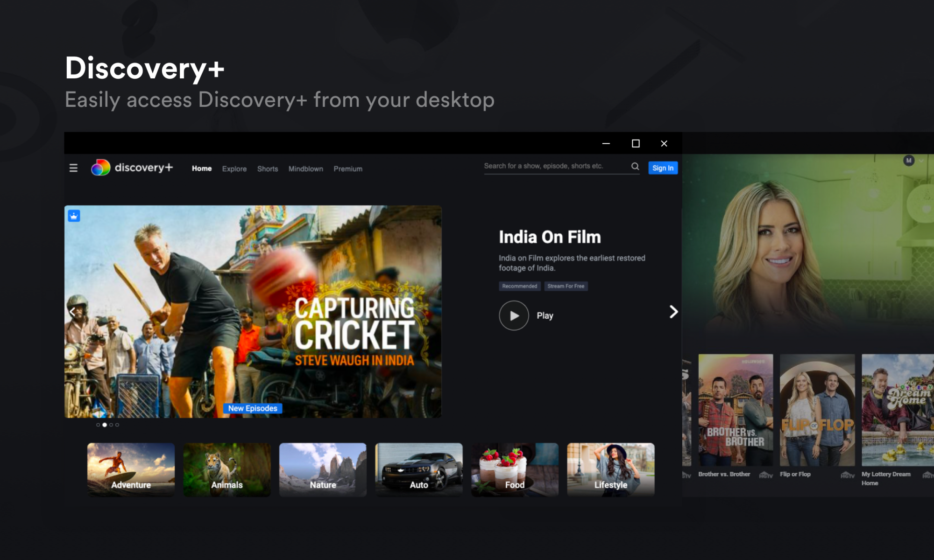Click the Flip or Flop title text
The width and height of the screenshot is (934, 560).
coord(795,474)
